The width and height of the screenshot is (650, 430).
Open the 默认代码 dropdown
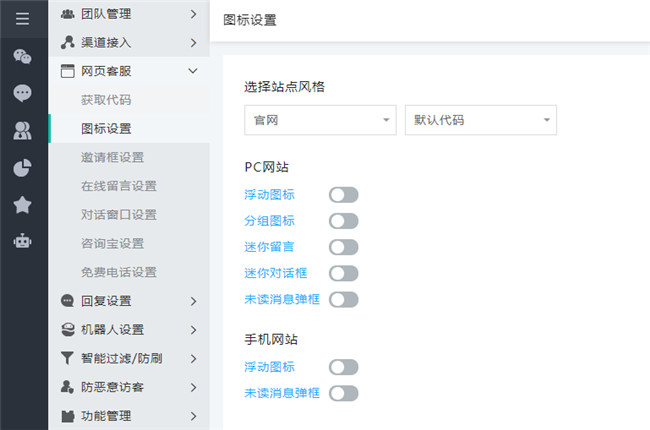pyautogui.click(x=480, y=120)
